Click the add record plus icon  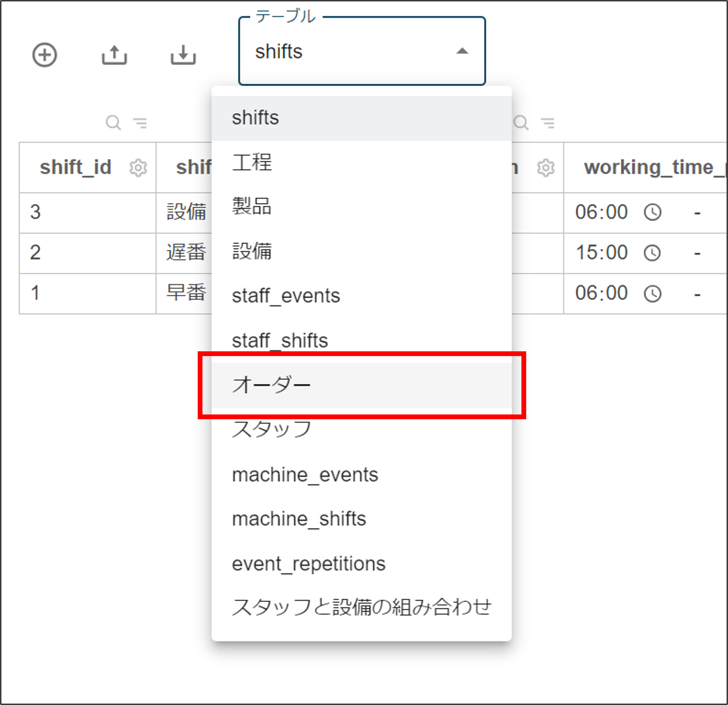[x=45, y=55]
